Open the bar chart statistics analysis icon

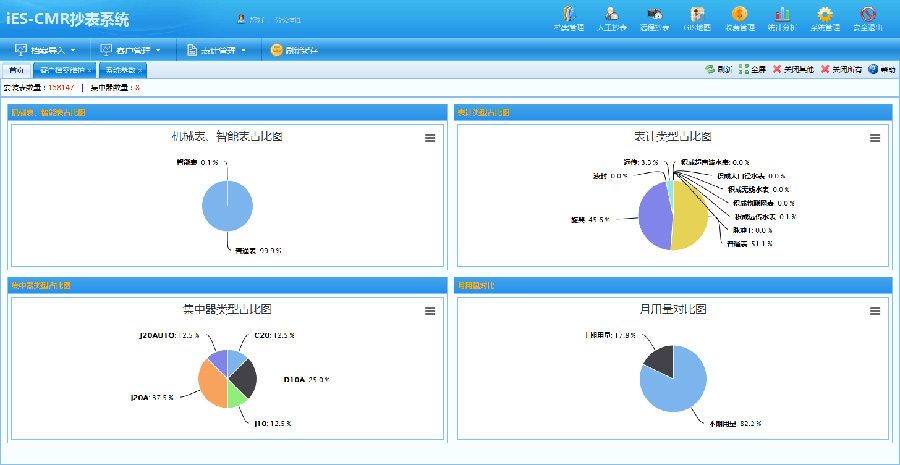782,17
